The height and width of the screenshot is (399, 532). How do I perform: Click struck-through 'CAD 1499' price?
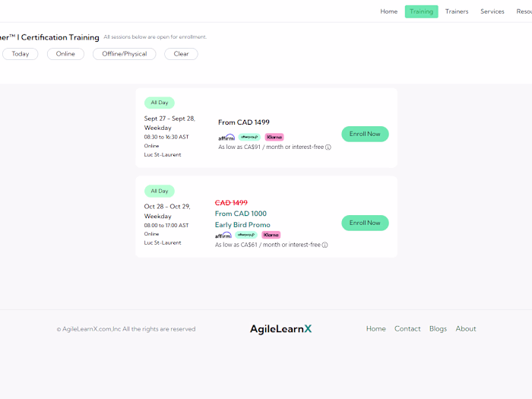231,203
